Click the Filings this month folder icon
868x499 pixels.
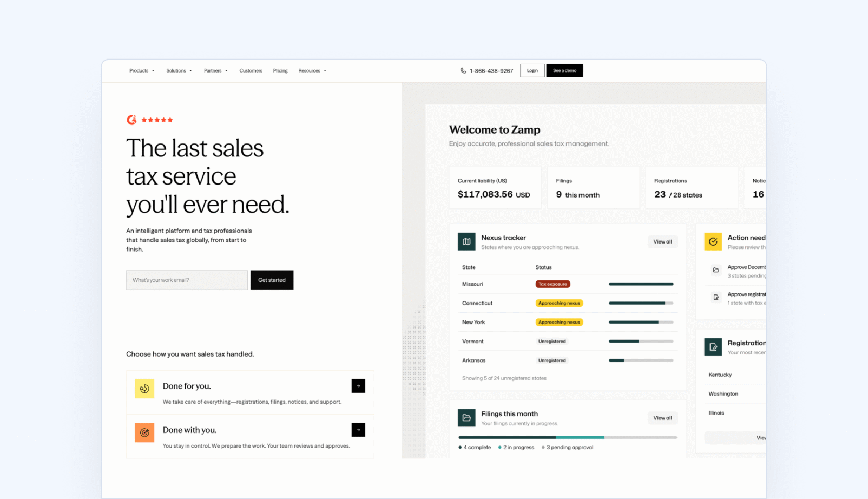coord(466,418)
